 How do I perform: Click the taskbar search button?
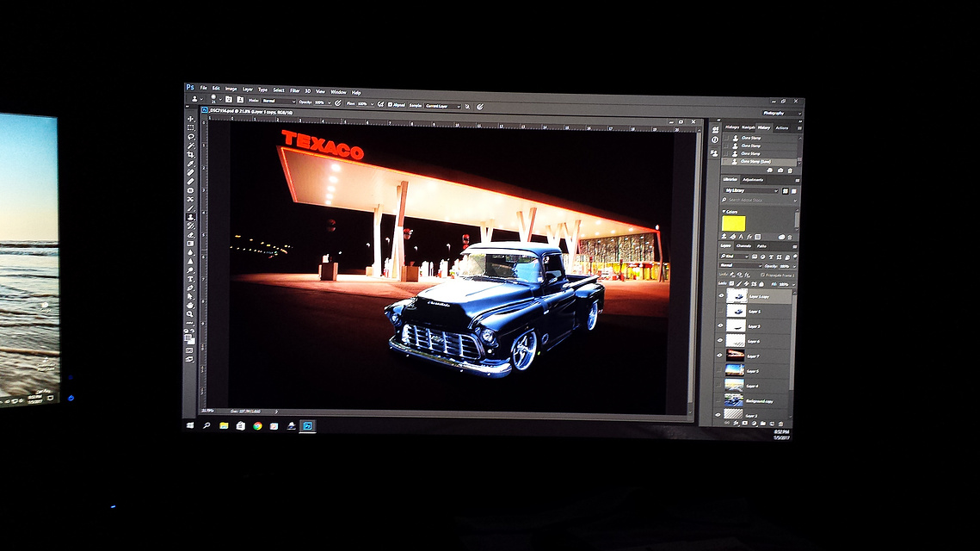point(206,426)
